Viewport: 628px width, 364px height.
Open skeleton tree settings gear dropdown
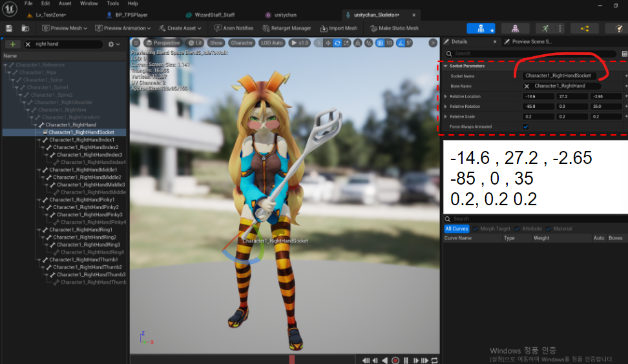point(114,44)
